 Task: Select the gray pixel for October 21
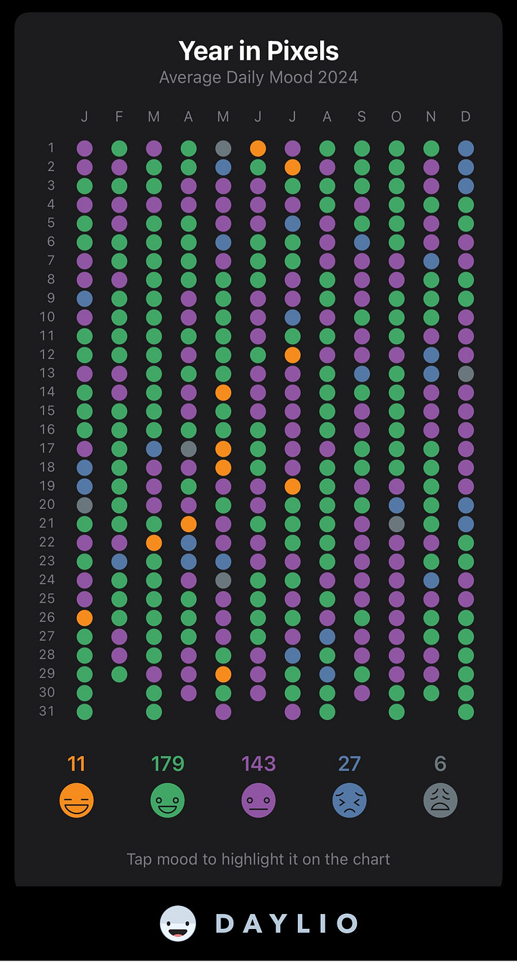click(396, 523)
